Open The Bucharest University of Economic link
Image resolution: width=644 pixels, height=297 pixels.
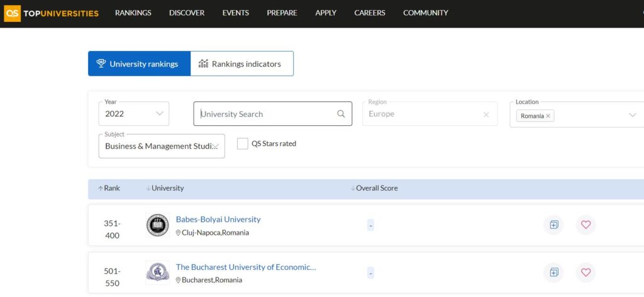pyautogui.click(x=246, y=267)
